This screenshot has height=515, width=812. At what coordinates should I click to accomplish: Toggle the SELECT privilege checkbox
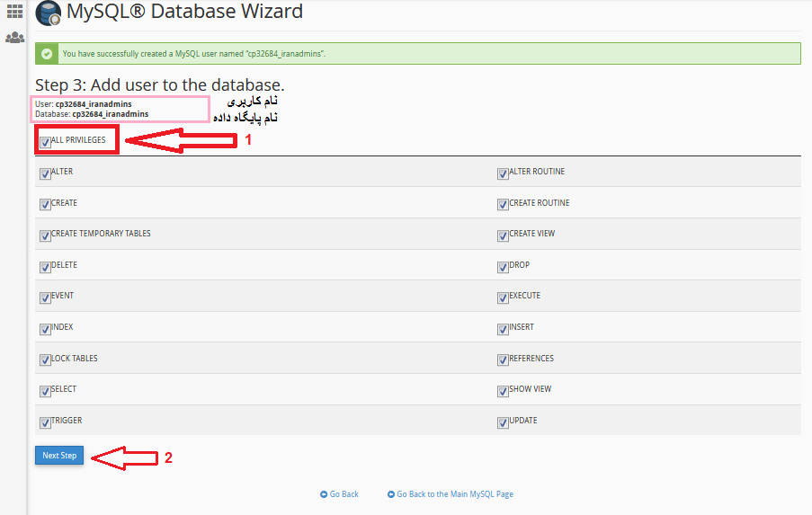point(45,391)
